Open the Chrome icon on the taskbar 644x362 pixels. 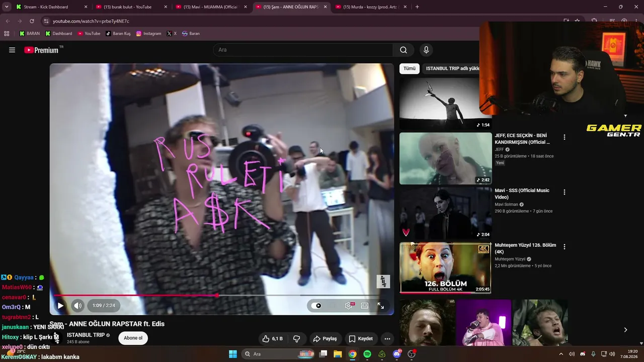pyautogui.click(x=353, y=354)
